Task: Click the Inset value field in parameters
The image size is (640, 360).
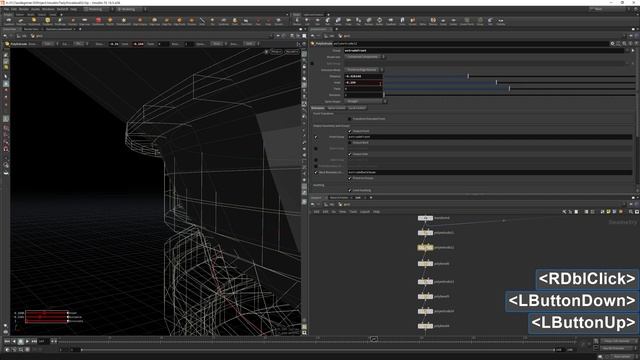Action: coord(363,82)
